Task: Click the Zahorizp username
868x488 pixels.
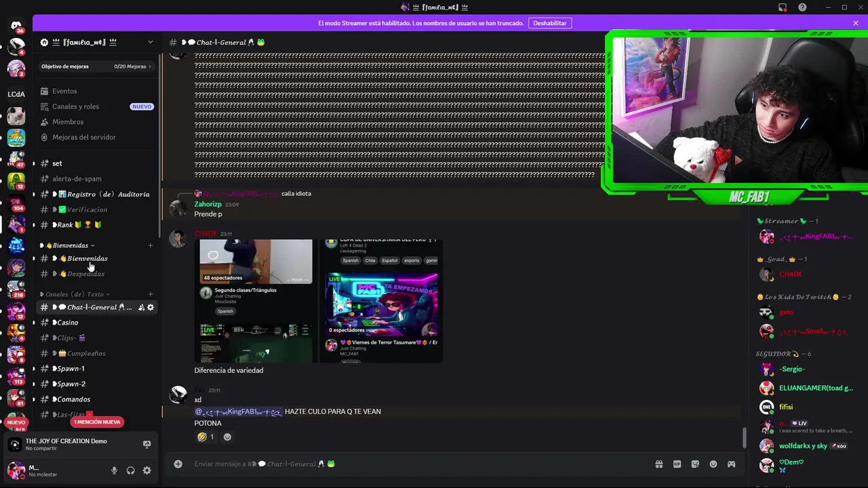Action: [x=208, y=204]
